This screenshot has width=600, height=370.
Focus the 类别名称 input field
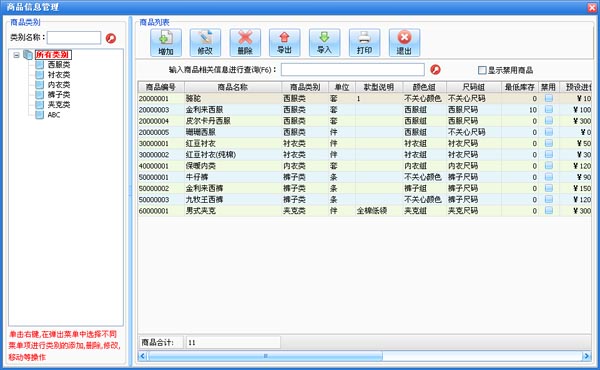(x=74, y=37)
